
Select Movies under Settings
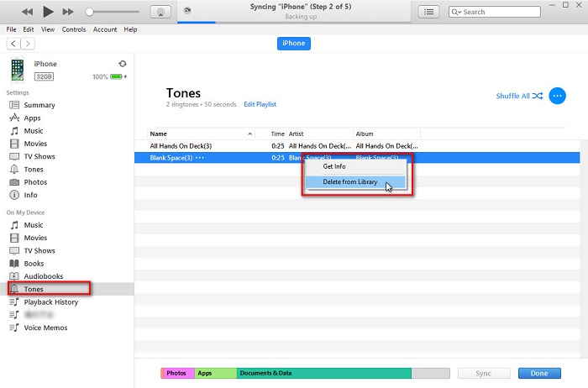click(x=35, y=144)
